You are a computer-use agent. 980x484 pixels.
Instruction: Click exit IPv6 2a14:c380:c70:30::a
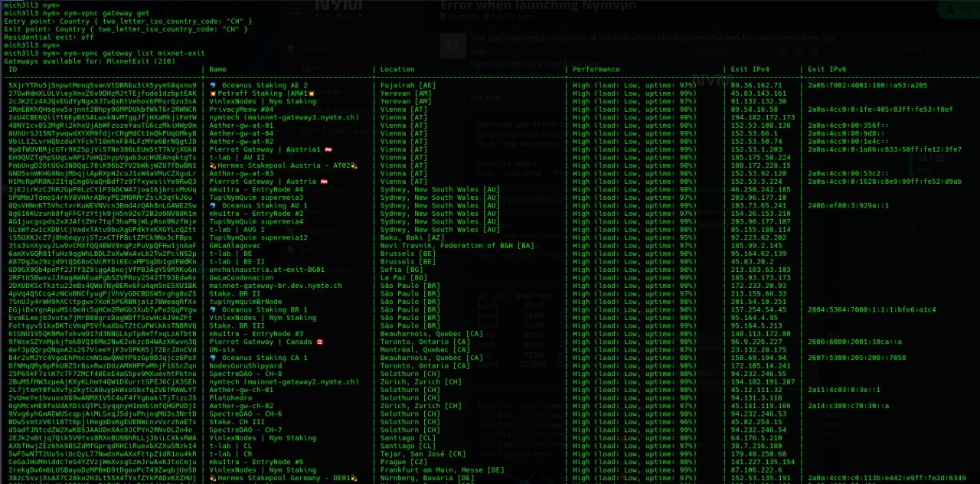tap(849, 406)
